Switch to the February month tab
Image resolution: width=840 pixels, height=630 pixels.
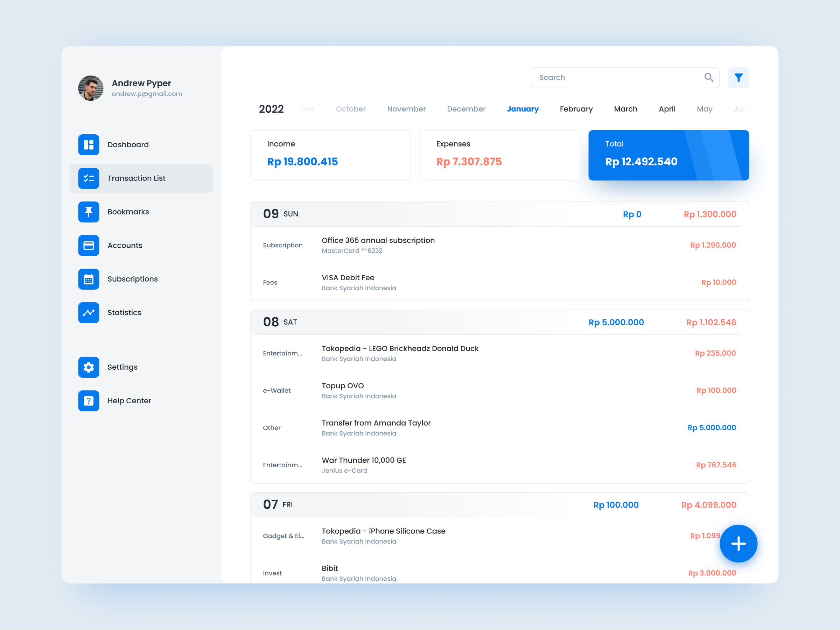click(576, 109)
